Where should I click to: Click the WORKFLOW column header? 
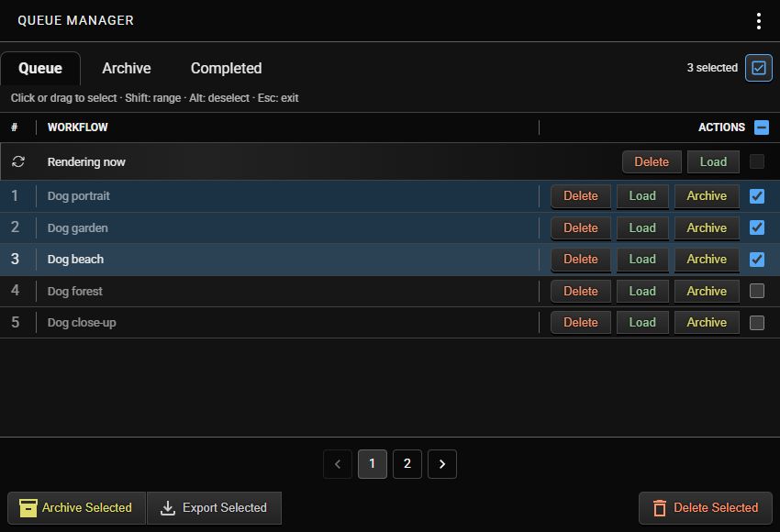(78, 127)
